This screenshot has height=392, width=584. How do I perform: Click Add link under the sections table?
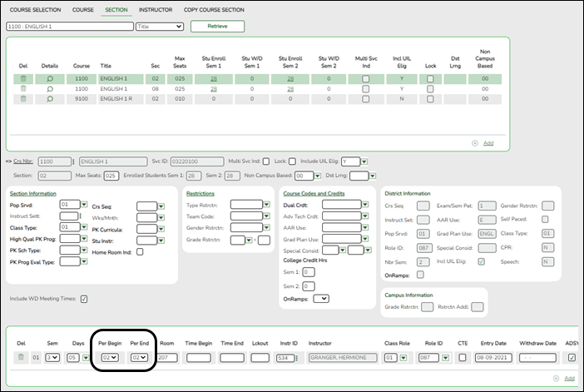tap(488, 143)
